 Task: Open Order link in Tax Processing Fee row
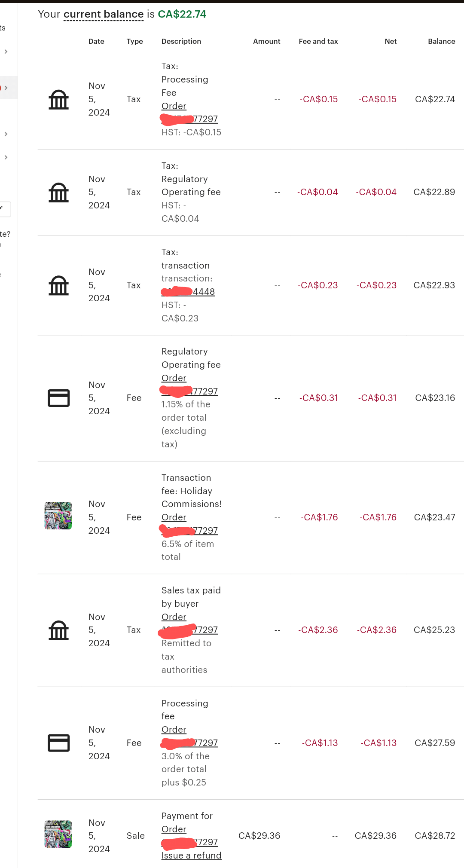174,106
